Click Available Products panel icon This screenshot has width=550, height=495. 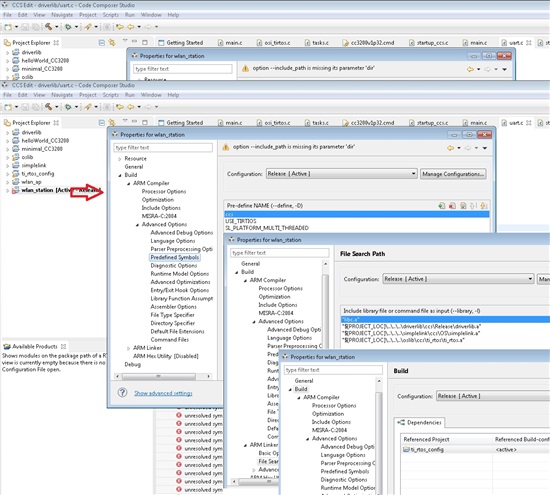(x=7, y=347)
